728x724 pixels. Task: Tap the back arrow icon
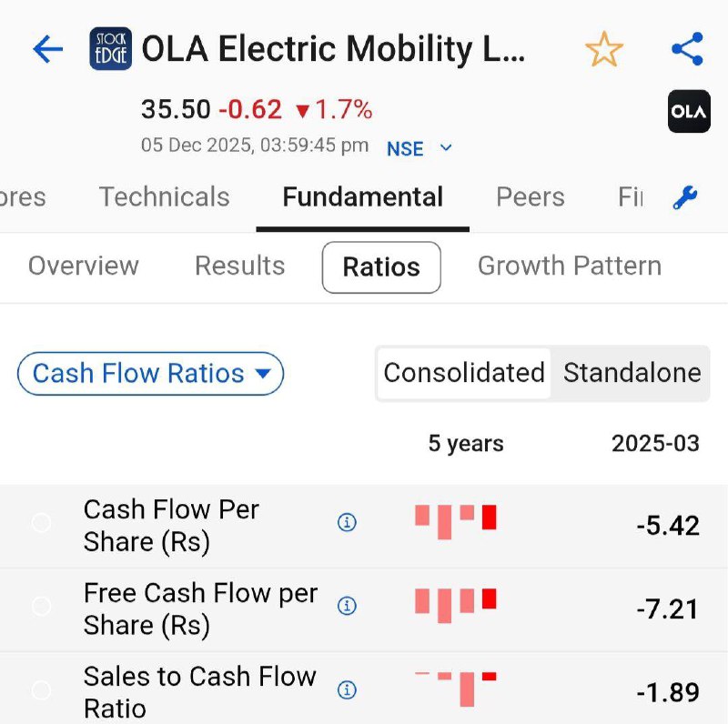(x=47, y=49)
